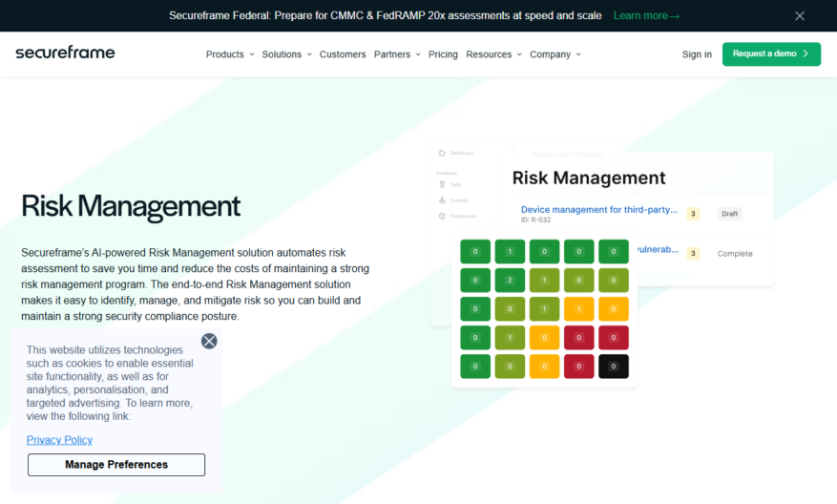
Task: Click the Request a demo button
Action: click(771, 53)
